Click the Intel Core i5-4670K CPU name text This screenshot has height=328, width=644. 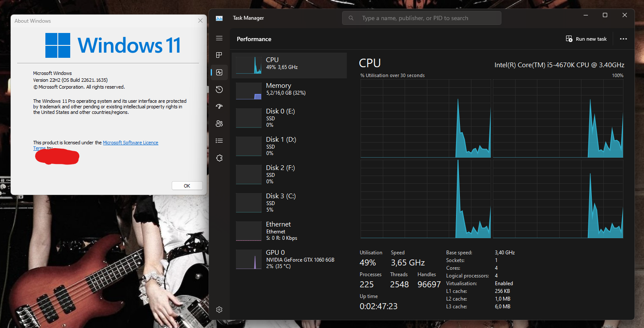click(x=559, y=65)
